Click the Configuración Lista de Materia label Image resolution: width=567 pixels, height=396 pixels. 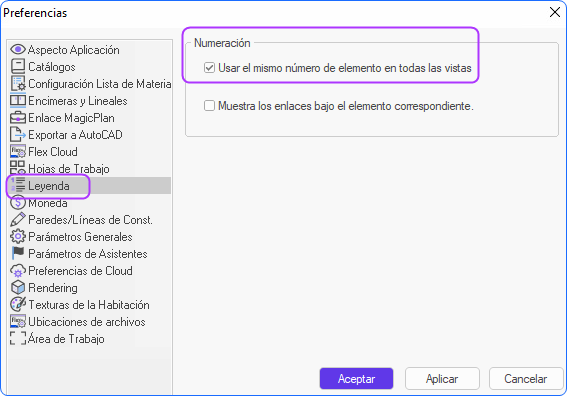tap(100, 84)
